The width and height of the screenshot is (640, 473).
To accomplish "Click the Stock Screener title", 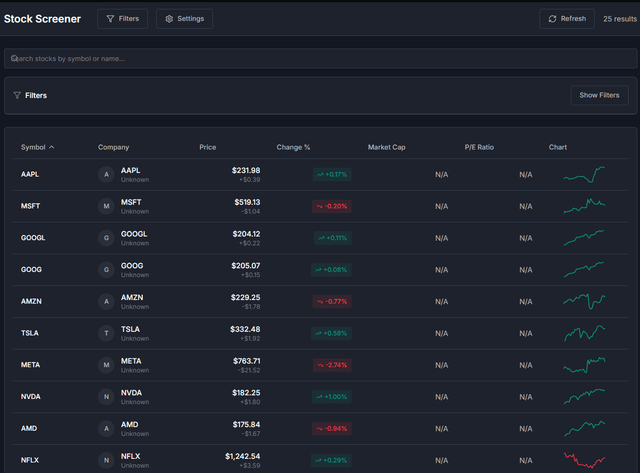I will click(x=42, y=19).
